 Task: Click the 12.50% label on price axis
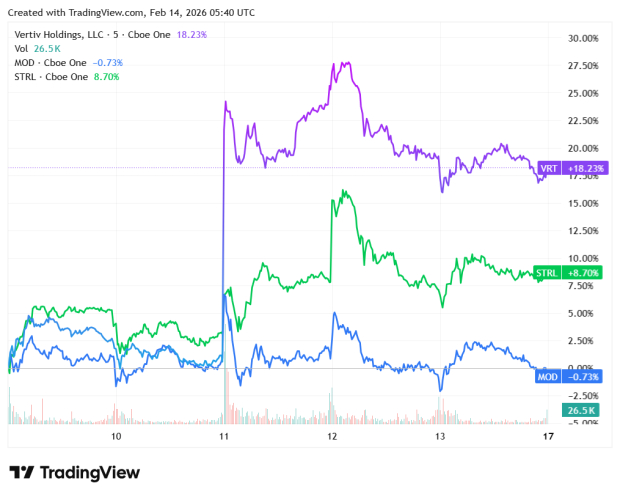click(x=582, y=231)
